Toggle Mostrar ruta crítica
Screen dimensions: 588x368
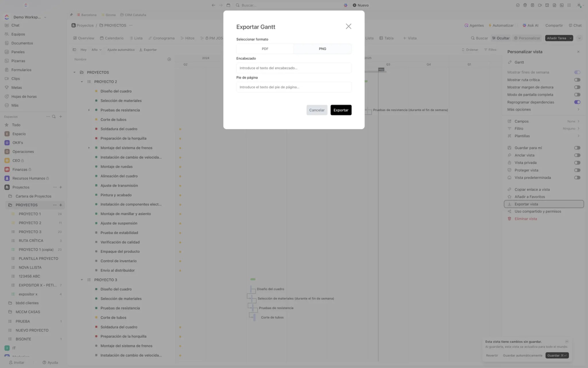[578, 80]
